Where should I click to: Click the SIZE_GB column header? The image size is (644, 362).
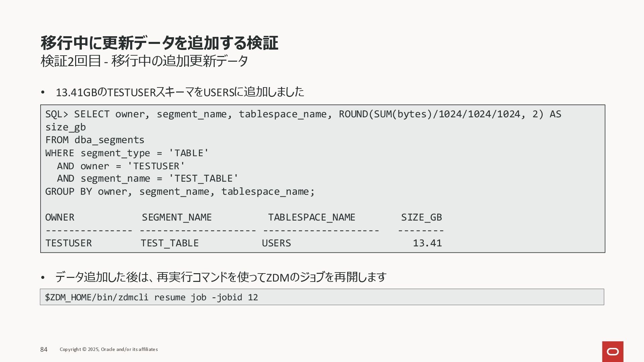click(x=422, y=218)
